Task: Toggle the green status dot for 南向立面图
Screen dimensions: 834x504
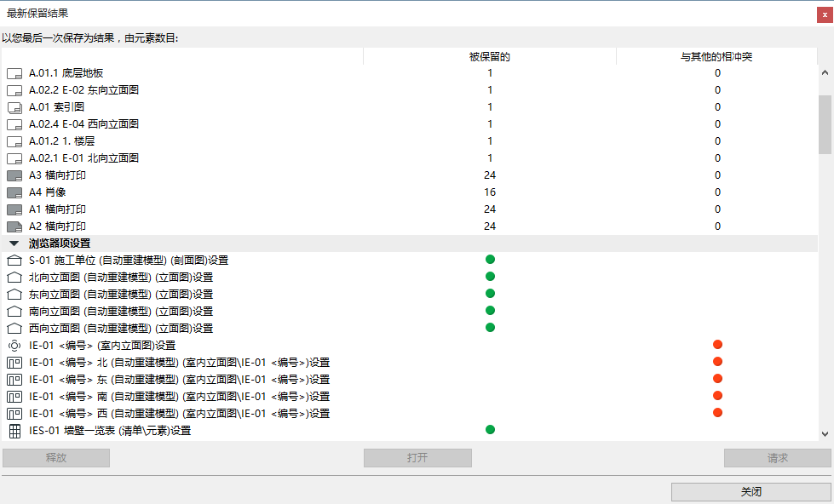Action: pyautogui.click(x=490, y=310)
